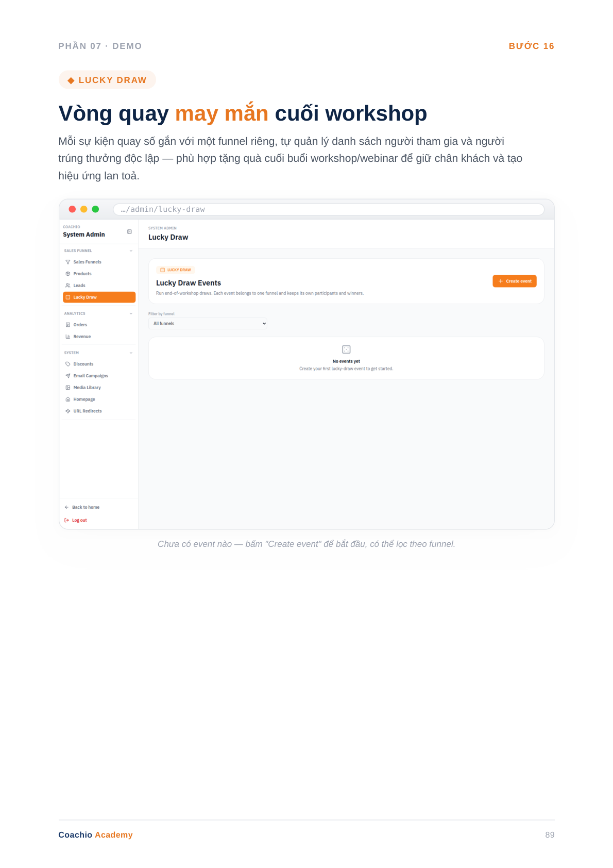Open the Homepage sidebar item

[x=99, y=399]
